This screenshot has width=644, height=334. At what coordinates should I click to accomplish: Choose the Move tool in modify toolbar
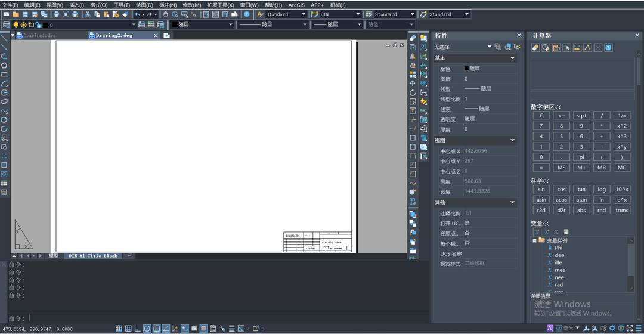click(413, 83)
